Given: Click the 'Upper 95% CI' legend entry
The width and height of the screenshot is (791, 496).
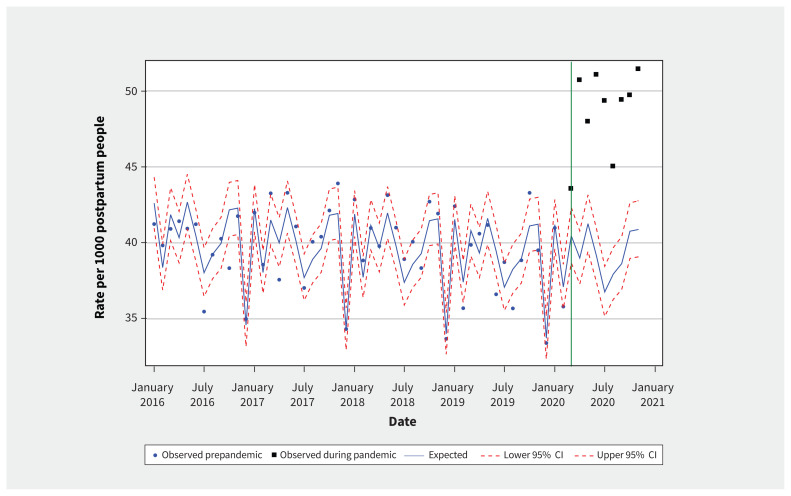Looking at the screenshot, I should (x=615, y=455).
